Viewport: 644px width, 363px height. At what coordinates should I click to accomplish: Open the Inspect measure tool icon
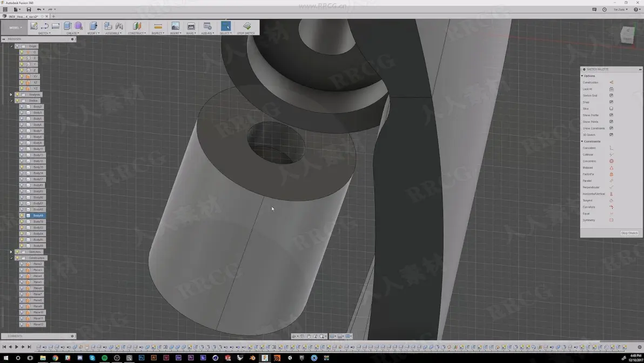click(x=158, y=27)
